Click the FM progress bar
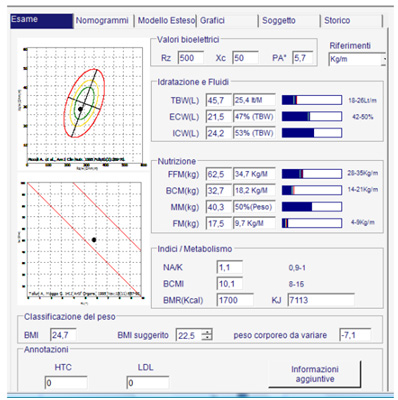Screen dimensions: 398x400 tap(312, 223)
